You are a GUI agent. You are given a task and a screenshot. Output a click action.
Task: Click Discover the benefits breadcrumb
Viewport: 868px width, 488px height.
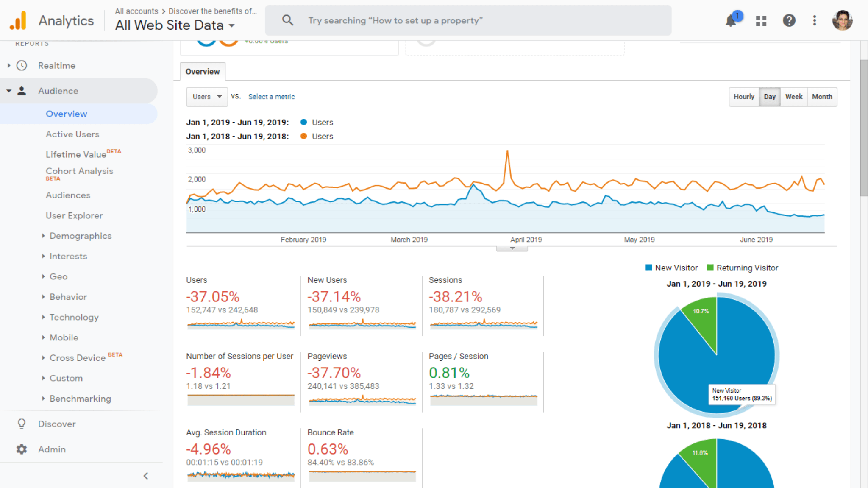click(212, 11)
